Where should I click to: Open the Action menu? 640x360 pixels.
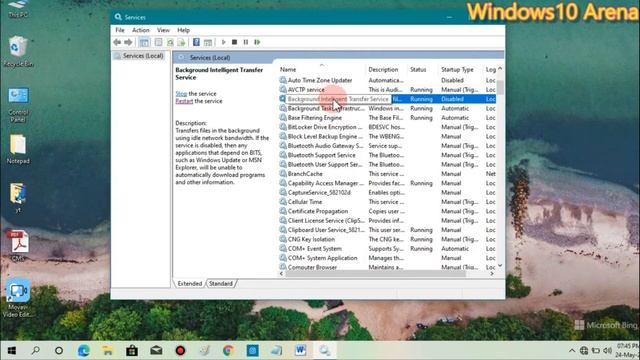tap(140, 30)
